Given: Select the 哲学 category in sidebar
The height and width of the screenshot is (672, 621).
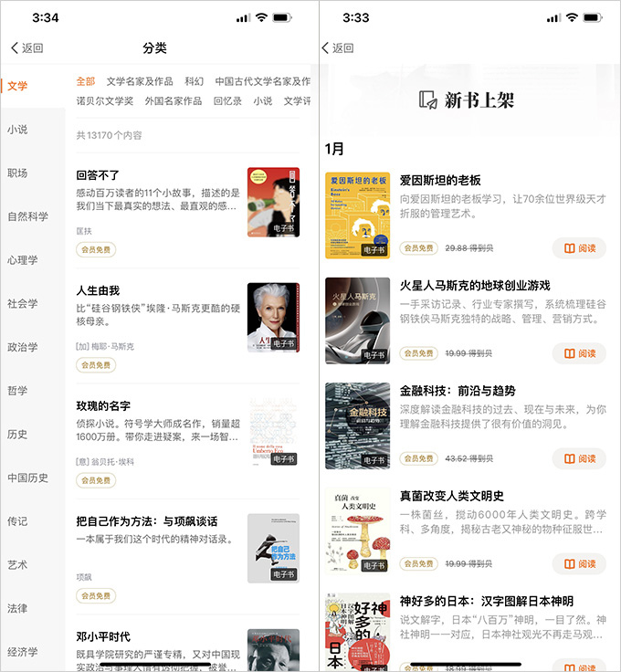Looking at the screenshot, I should (x=17, y=391).
